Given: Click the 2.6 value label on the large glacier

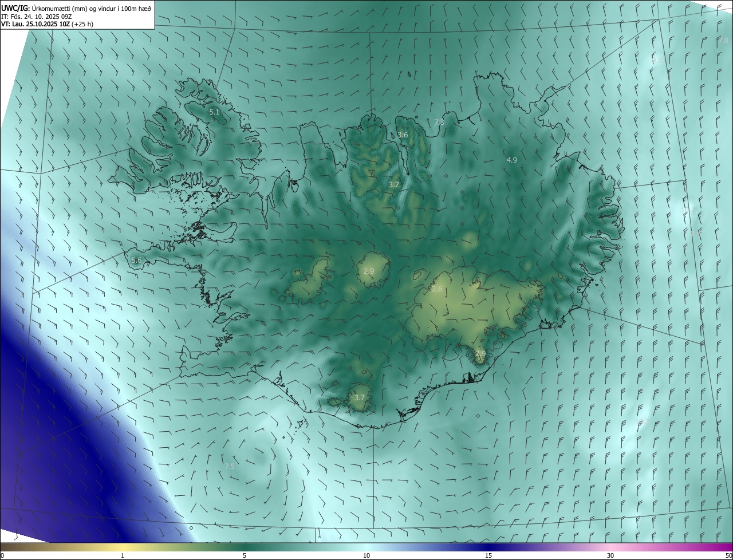Looking at the screenshot, I should point(437,289).
